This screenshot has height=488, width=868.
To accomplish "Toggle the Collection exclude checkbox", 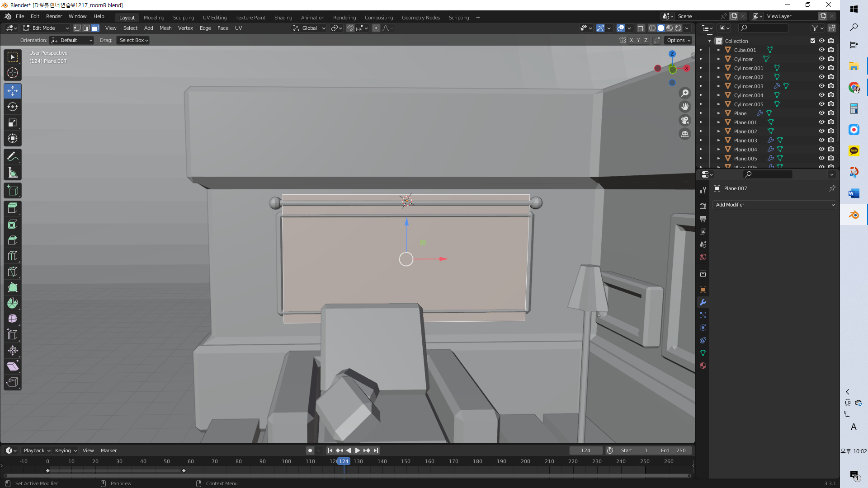I will [813, 41].
